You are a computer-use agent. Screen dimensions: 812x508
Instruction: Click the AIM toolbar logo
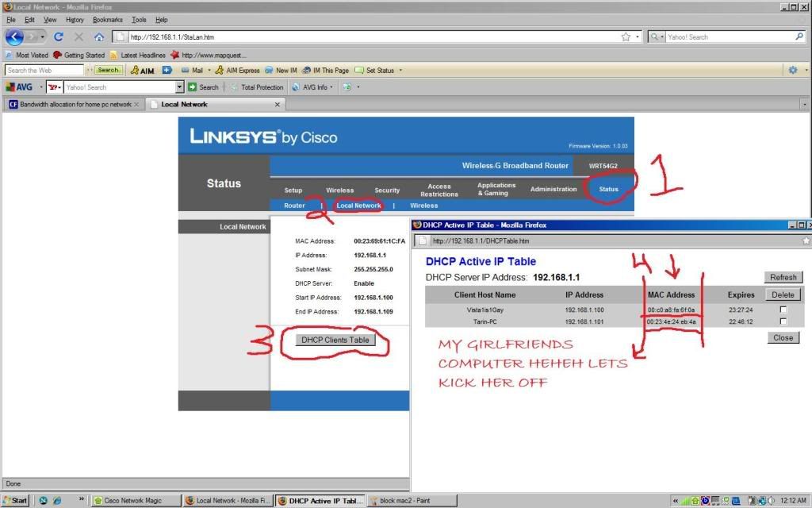pyautogui.click(x=143, y=70)
